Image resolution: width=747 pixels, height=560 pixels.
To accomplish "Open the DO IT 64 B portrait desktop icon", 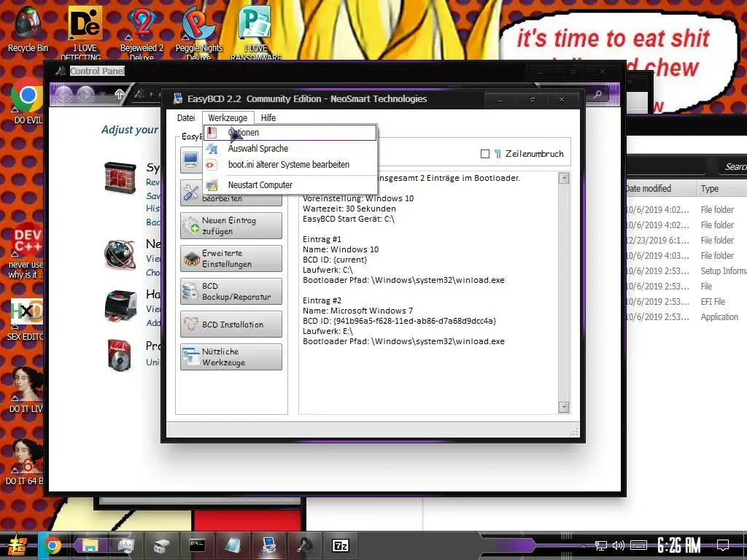I will coord(26,462).
